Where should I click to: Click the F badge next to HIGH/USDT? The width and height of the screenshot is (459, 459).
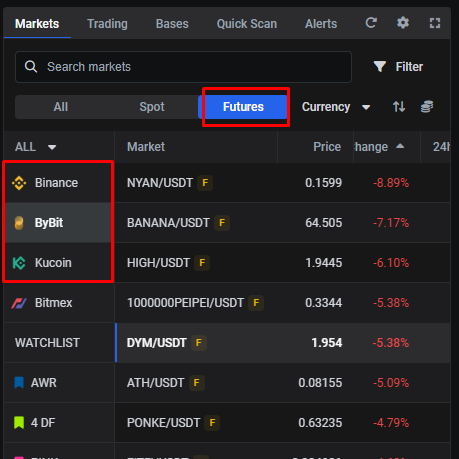[x=202, y=263]
